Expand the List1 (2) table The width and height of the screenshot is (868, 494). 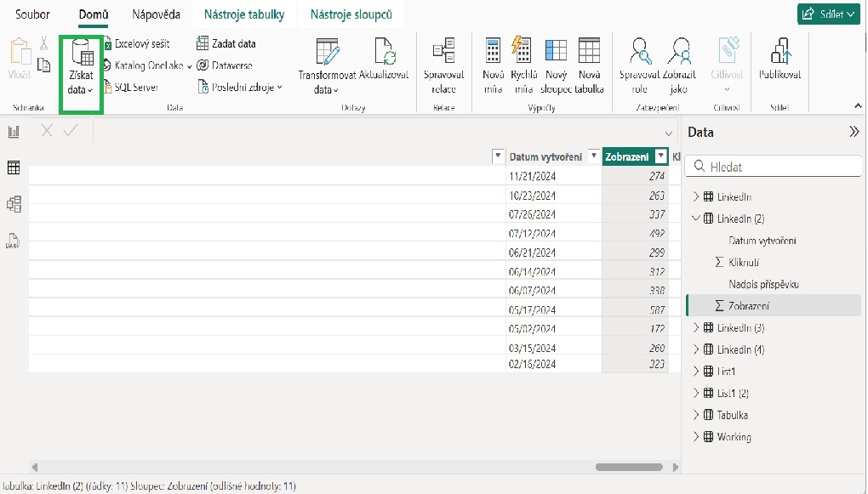click(x=696, y=393)
